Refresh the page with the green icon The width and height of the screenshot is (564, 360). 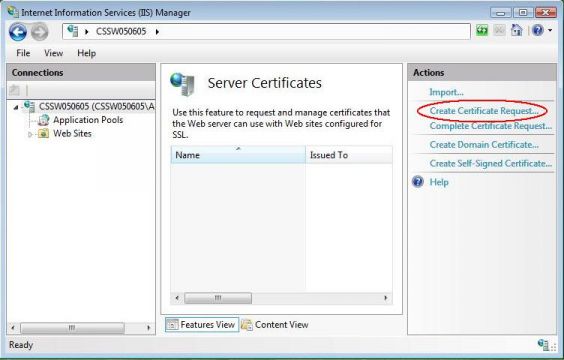(482, 31)
